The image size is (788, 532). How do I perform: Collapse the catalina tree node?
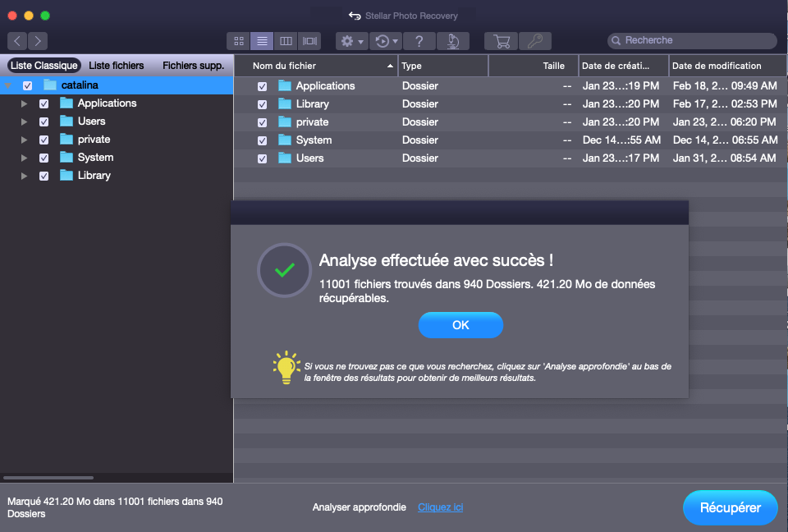click(x=8, y=85)
